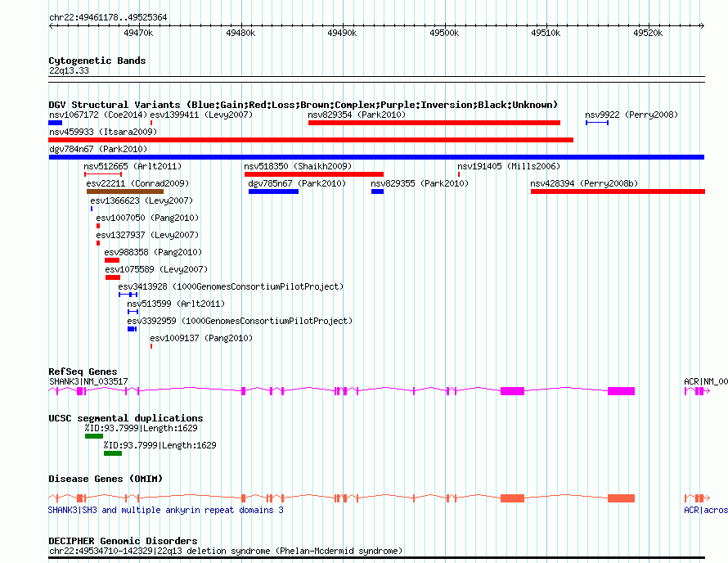This screenshot has width=728, height=563.
Task: Click the DECIPHER 22q13 deletion syndrome label
Action: coord(226,551)
